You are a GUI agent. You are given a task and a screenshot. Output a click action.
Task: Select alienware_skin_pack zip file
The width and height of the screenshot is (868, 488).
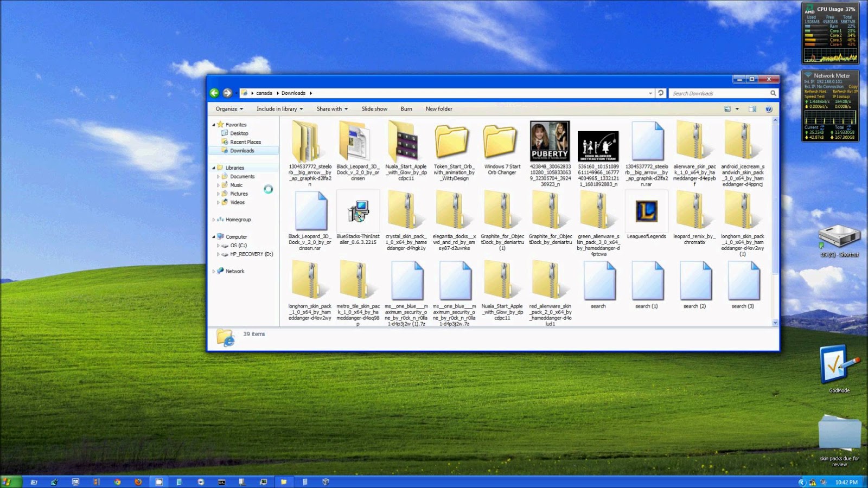(694, 153)
